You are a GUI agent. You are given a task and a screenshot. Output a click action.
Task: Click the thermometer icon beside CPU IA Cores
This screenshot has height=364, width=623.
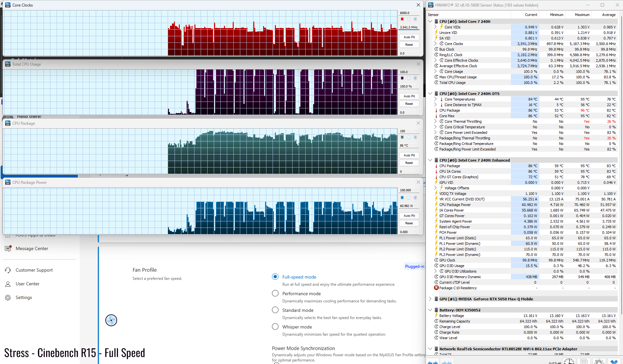click(x=436, y=171)
